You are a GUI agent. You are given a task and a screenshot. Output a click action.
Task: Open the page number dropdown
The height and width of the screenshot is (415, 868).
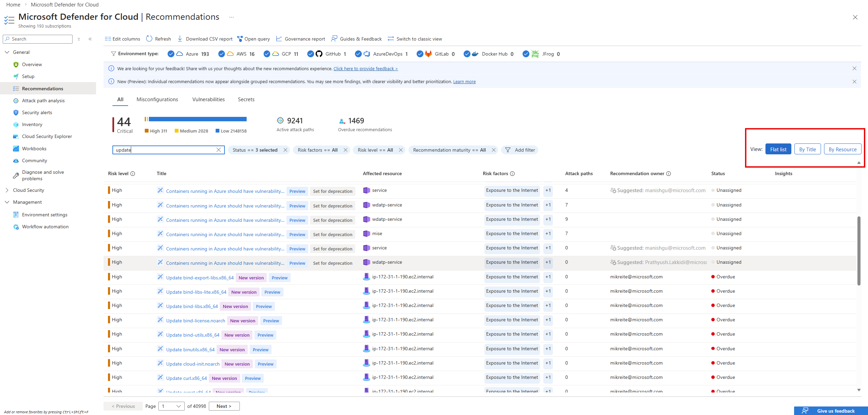click(x=171, y=406)
